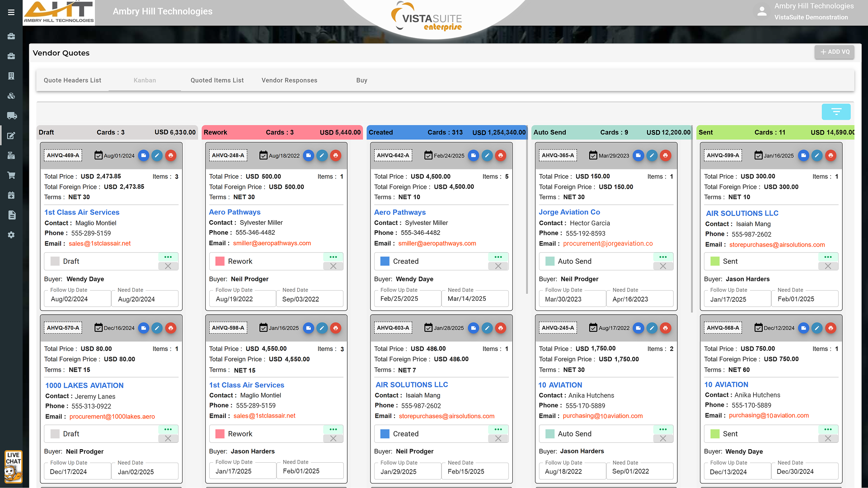Click the calendar check icon on AHVQ-599-A
The image size is (868, 488).
point(758,155)
